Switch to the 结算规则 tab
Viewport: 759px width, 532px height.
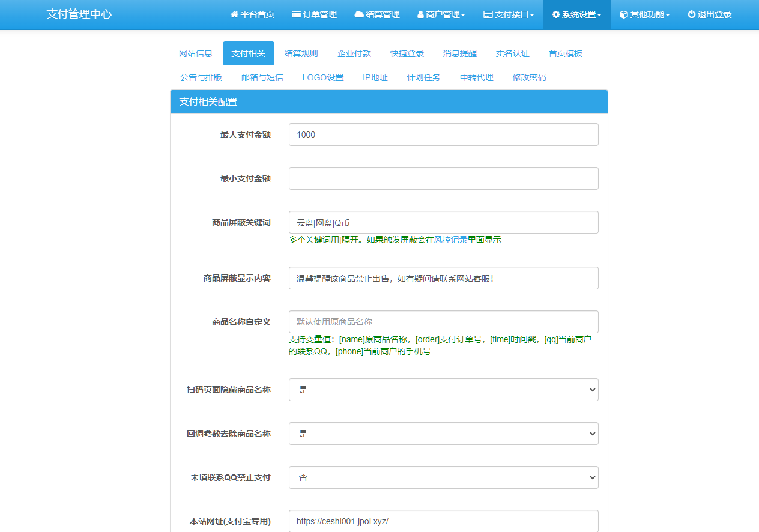click(x=301, y=53)
